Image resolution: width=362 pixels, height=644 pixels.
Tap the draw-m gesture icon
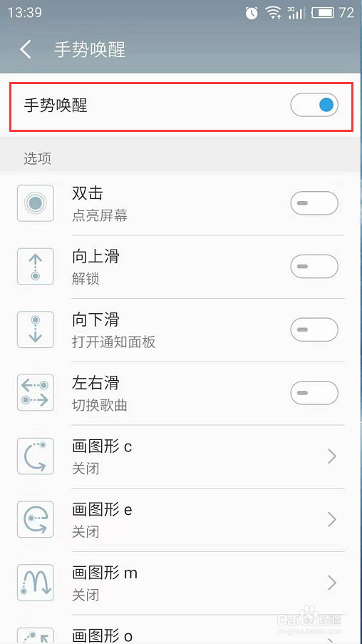[x=36, y=583]
